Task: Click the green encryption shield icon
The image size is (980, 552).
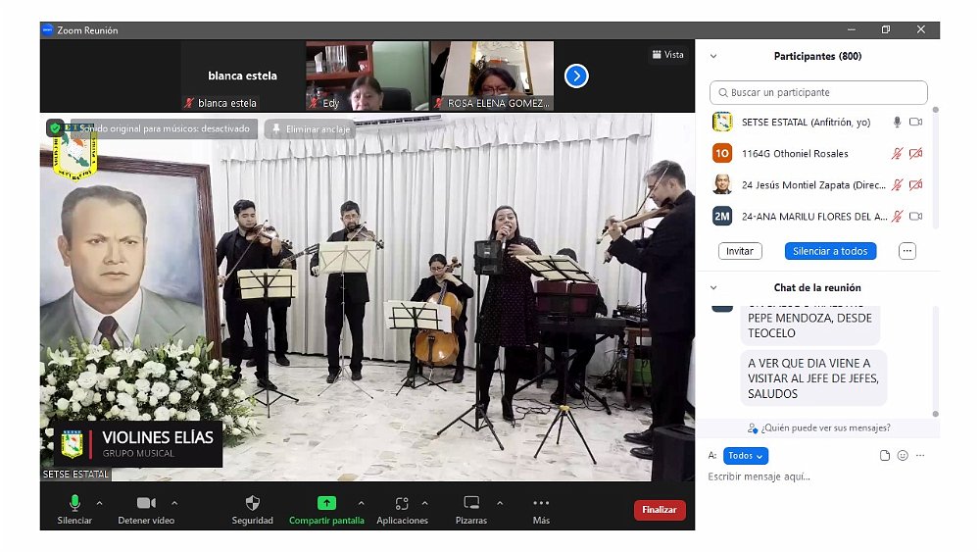Action: pyautogui.click(x=55, y=128)
